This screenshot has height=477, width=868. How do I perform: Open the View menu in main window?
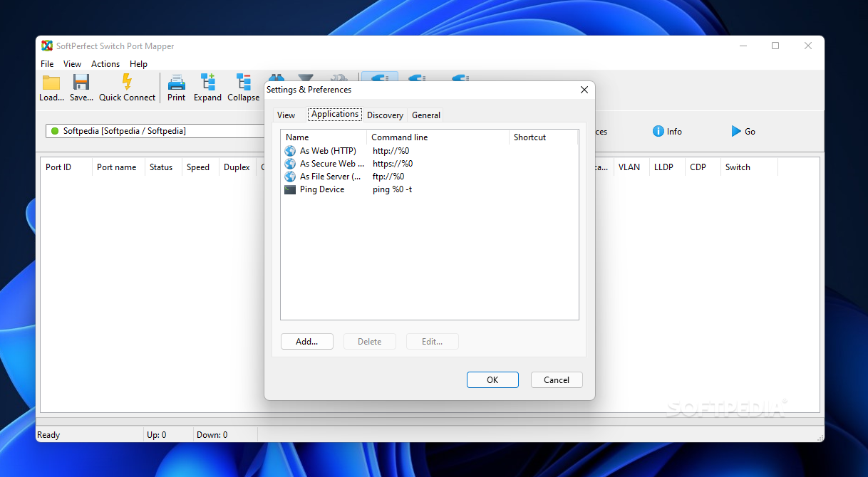click(72, 64)
